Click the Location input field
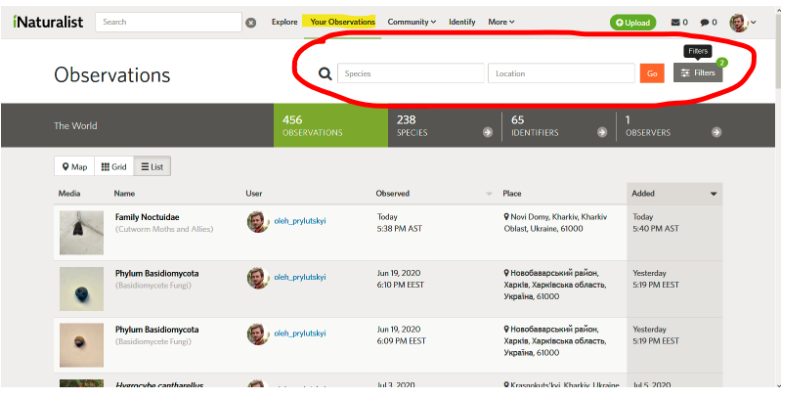 [x=561, y=73]
